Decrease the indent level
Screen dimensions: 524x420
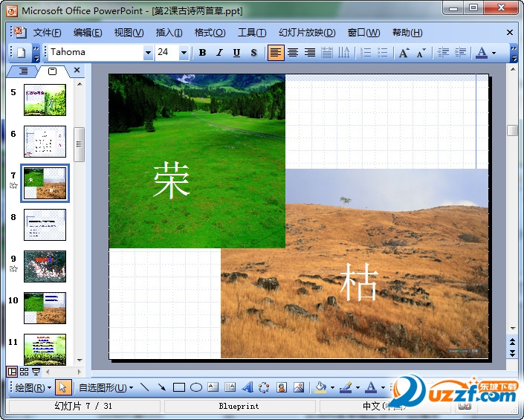click(443, 53)
